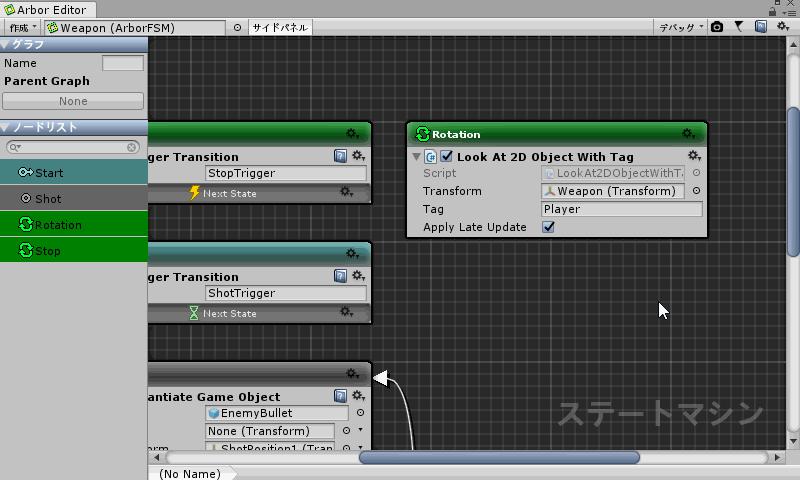Viewport: 800px width, 480px height.
Task: Click the lightning Next State transition icon
Action: pyautogui.click(x=195, y=193)
